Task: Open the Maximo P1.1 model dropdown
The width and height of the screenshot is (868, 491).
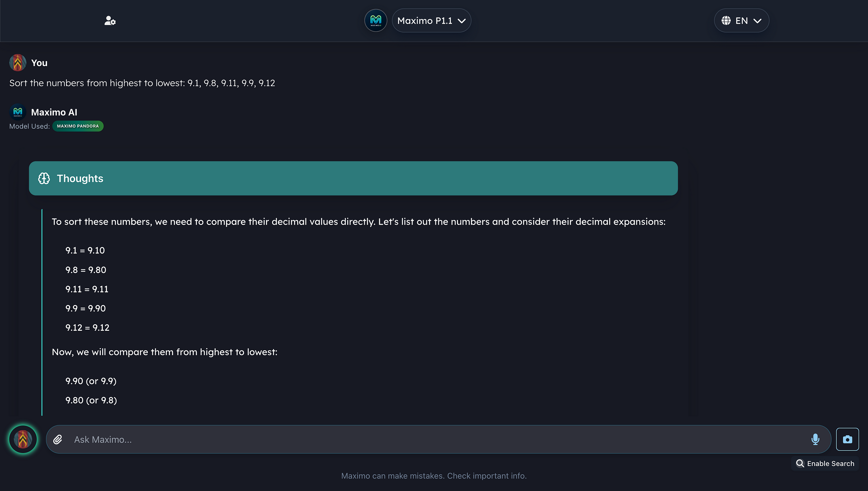Action: click(x=431, y=21)
